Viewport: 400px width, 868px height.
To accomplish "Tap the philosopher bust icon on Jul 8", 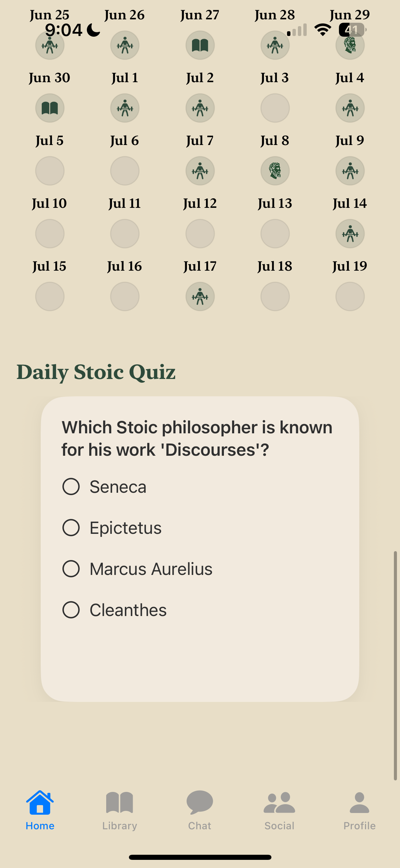I will (x=275, y=171).
